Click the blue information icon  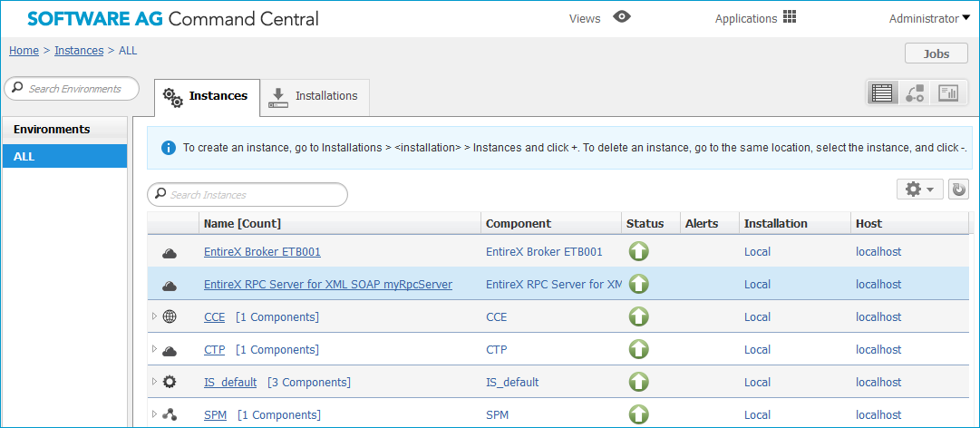(168, 148)
